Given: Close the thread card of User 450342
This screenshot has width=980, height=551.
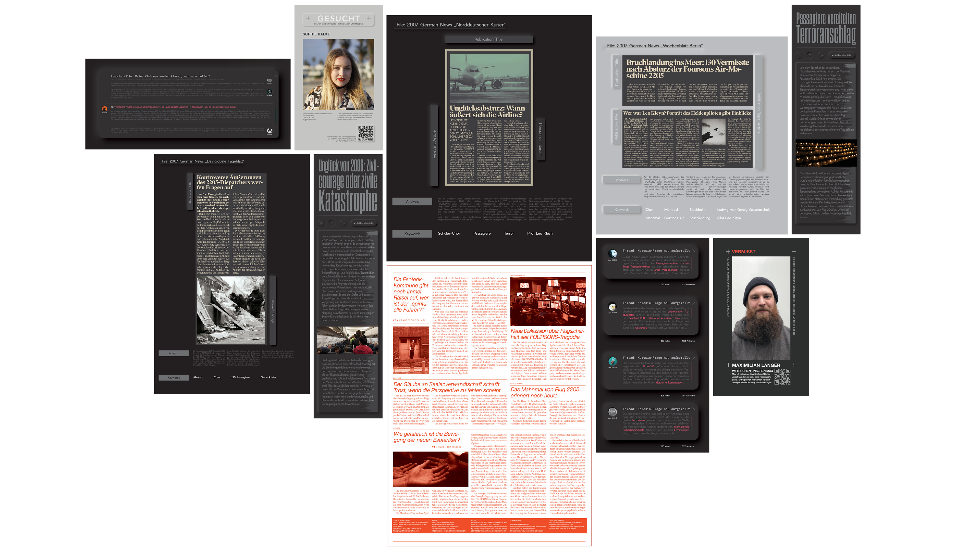Looking at the screenshot, I should 694,409.
